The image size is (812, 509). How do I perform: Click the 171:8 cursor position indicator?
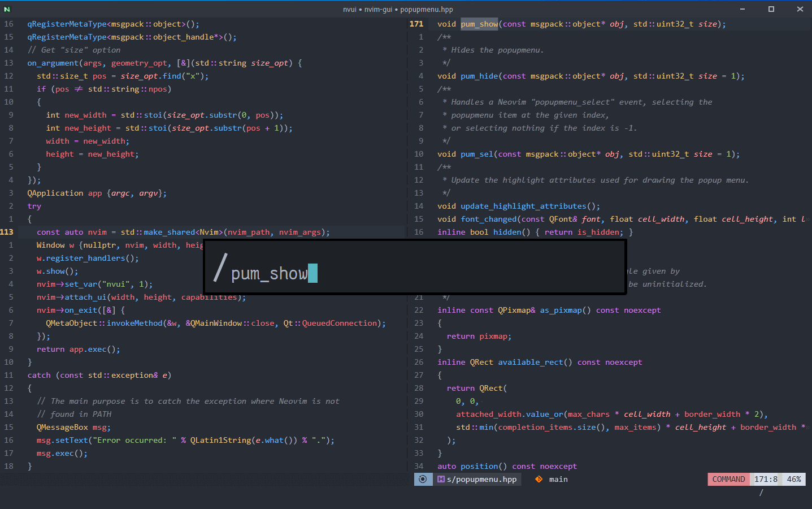tap(766, 479)
